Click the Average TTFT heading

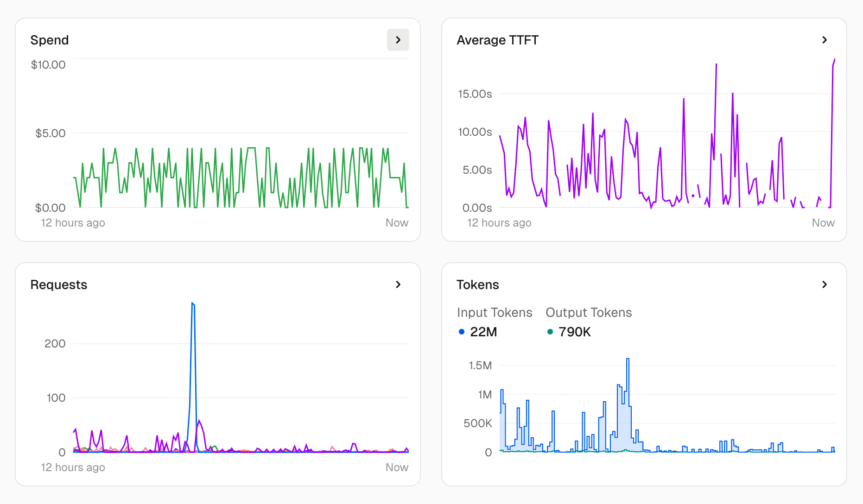tap(497, 40)
